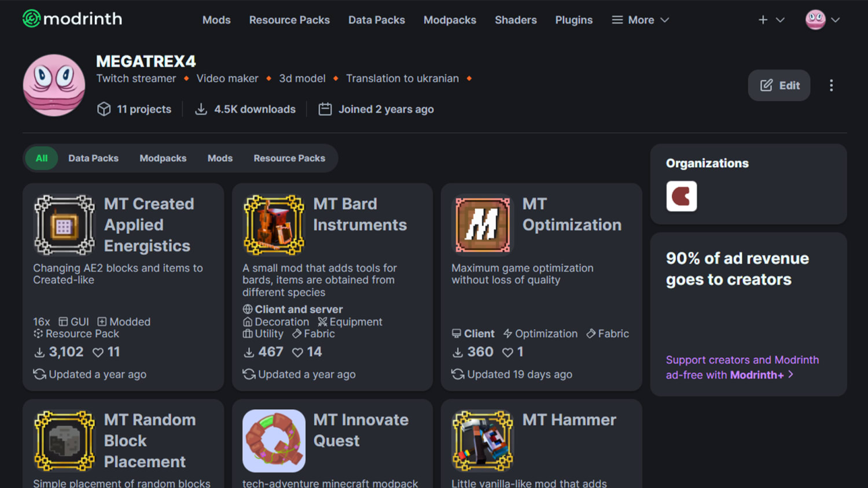Open the MT Created Applied Energistics title

[x=149, y=225]
